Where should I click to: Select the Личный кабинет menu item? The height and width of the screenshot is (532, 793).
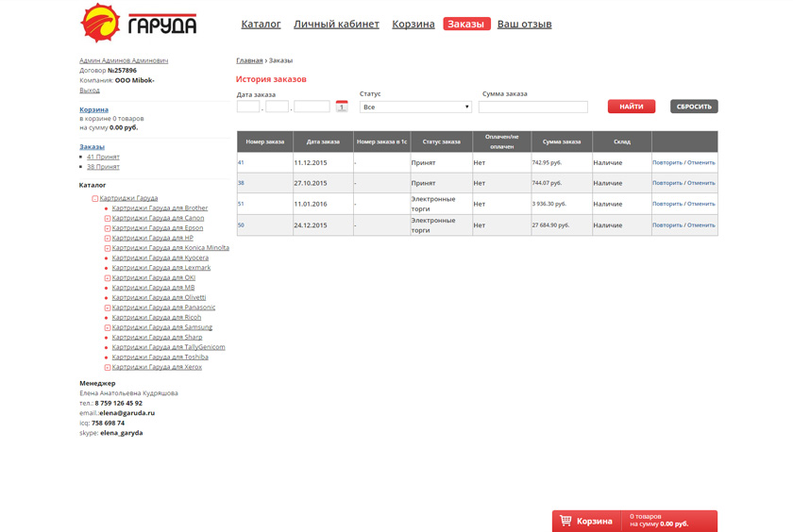tap(336, 24)
